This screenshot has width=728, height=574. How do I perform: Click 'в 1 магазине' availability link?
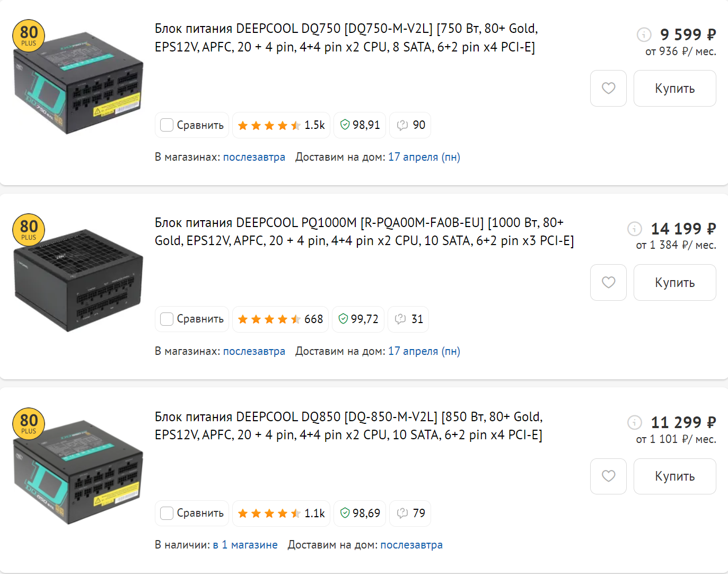click(x=245, y=545)
